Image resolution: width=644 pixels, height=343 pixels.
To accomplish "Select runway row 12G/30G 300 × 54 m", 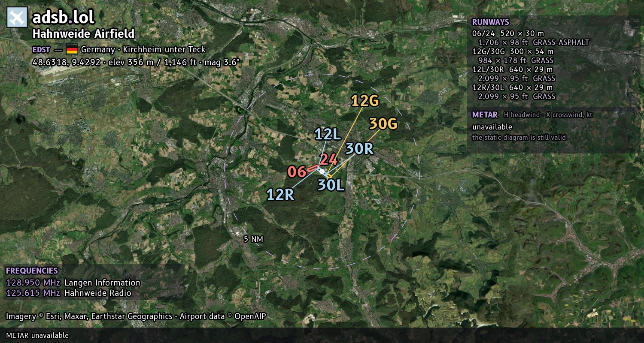I will point(513,51).
